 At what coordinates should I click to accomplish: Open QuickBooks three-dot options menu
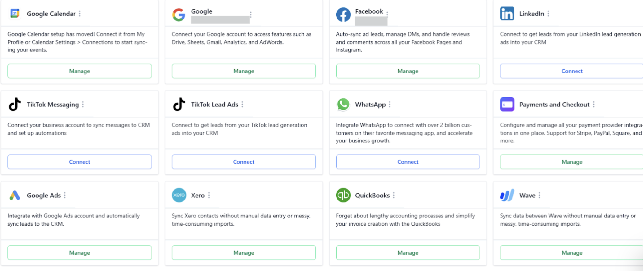394,195
